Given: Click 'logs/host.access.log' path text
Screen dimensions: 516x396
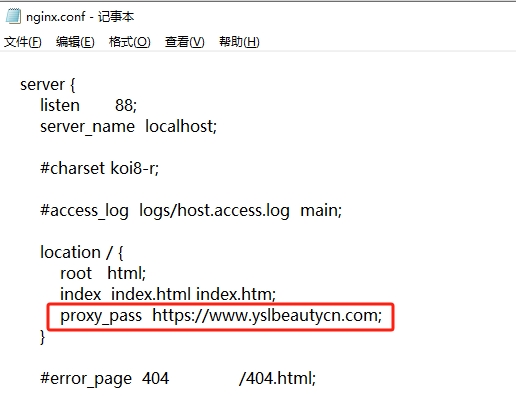Looking at the screenshot, I should click(214, 211).
